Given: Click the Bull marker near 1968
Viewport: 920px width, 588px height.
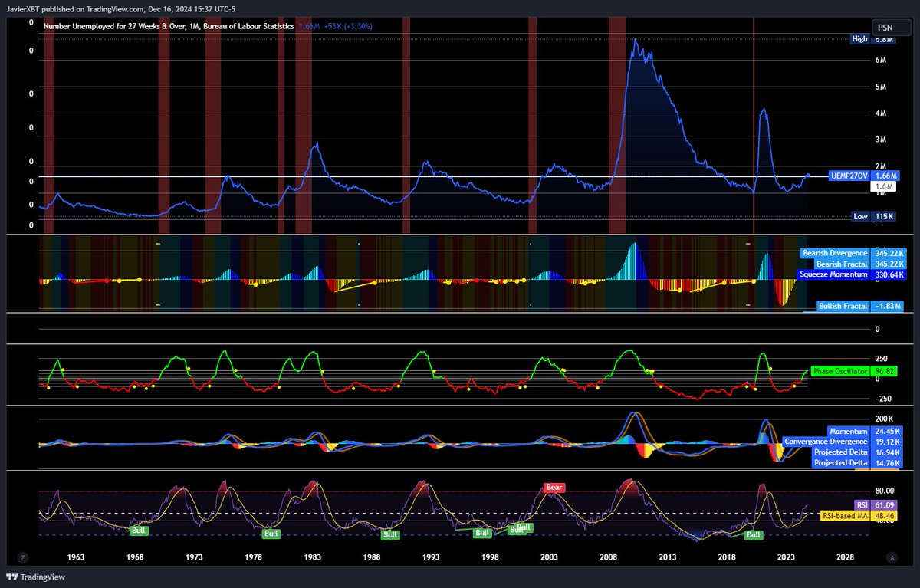Looking at the screenshot, I should [139, 530].
